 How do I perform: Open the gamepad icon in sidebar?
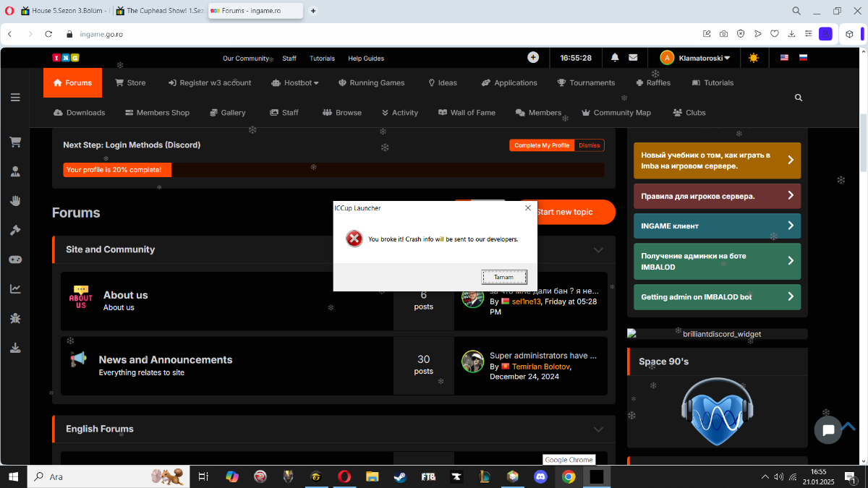(x=14, y=260)
